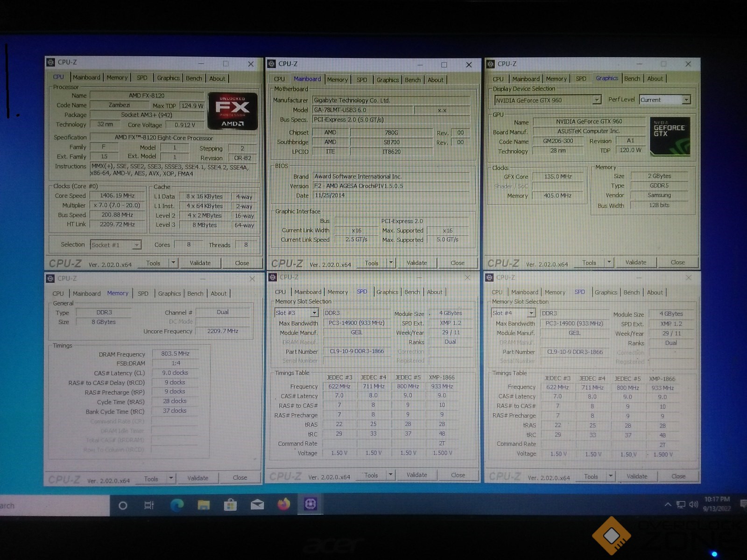Open the Mainboard tab in the Slot #3 window
Image resolution: width=747 pixels, height=560 pixels.
(x=308, y=292)
